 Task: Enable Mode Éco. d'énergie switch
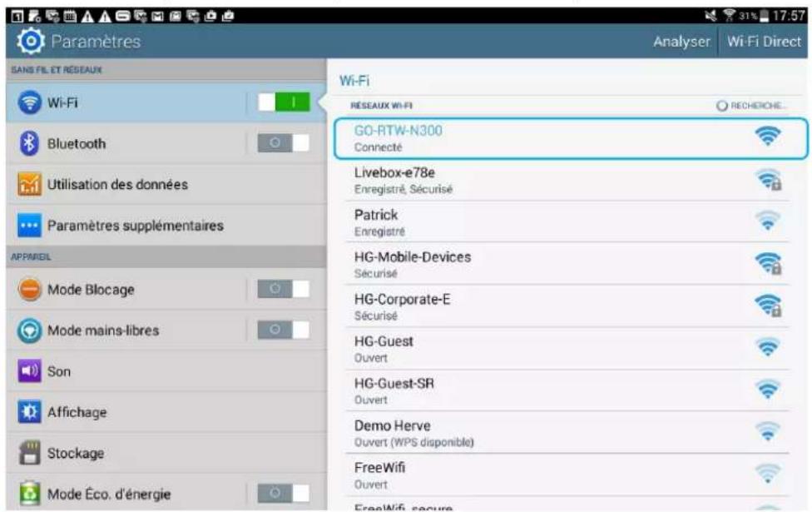pos(284,494)
